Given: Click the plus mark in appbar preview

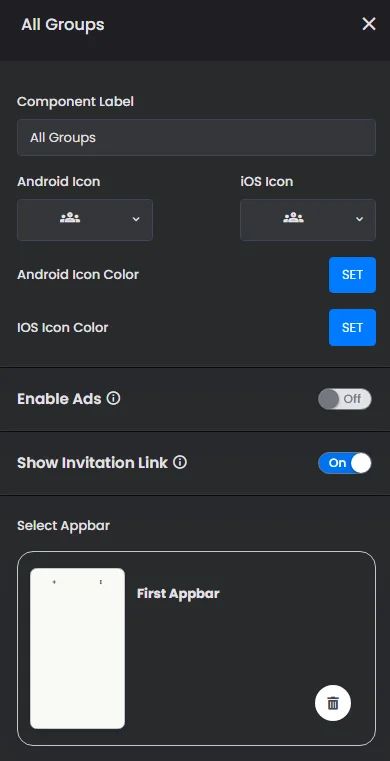Looking at the screenshot, I should coord(54,582).
